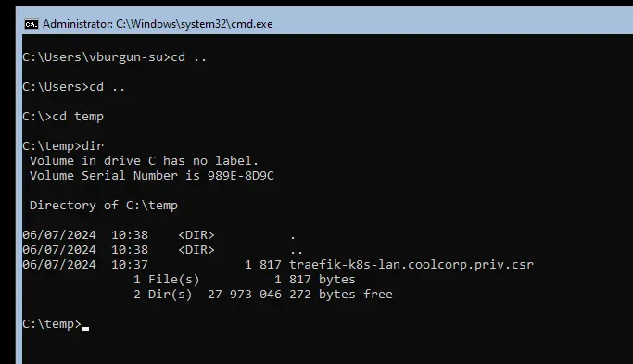Image resolution: width=633 pixels, height=364 pixels.
Task: Click the volume serial number 989E-8D9C
Action: (241, 176)
